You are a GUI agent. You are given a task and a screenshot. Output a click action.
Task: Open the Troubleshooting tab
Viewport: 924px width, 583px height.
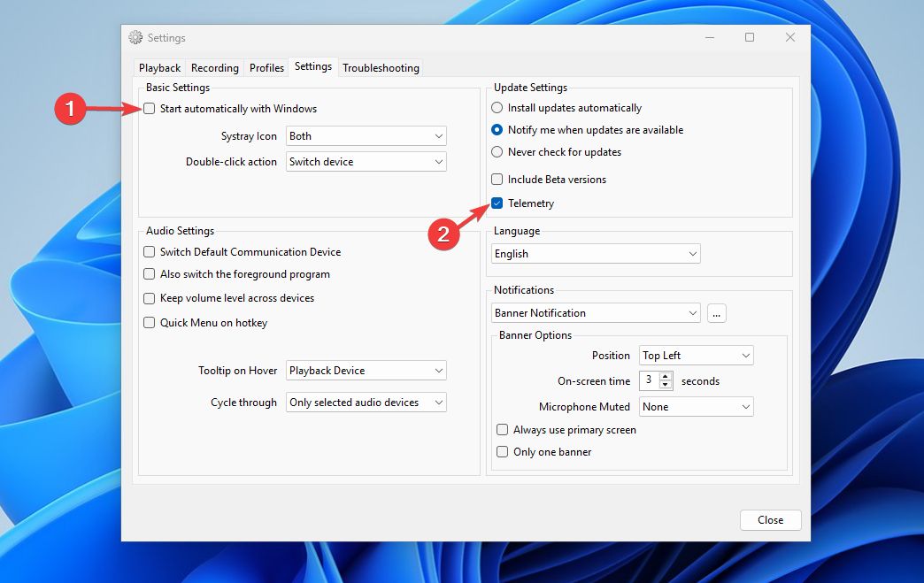tap(381, 67)
